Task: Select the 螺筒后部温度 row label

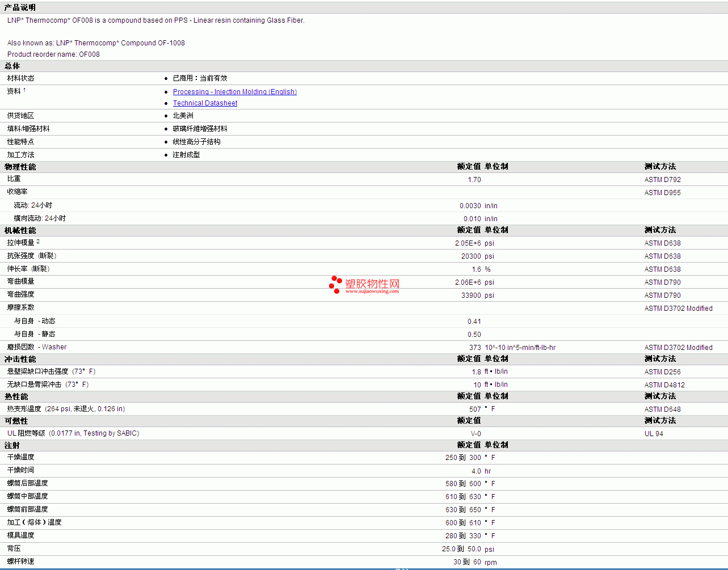Action: [27, 483]
